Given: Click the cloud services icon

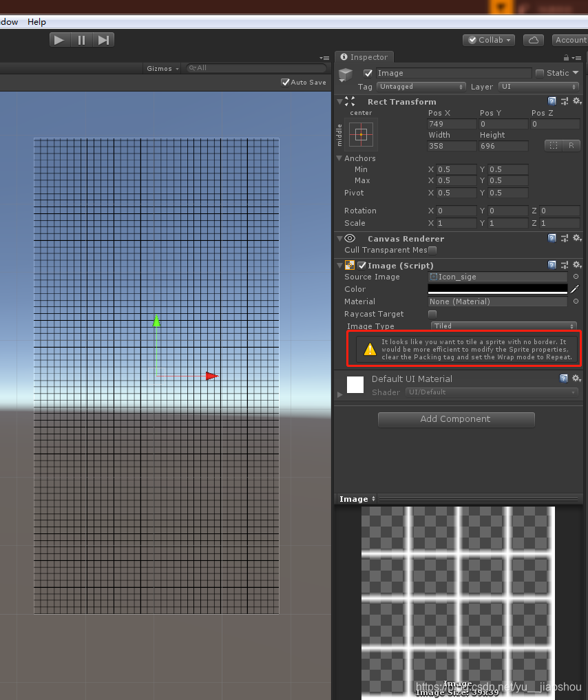Looking at the screenshot, I should 534,40.
